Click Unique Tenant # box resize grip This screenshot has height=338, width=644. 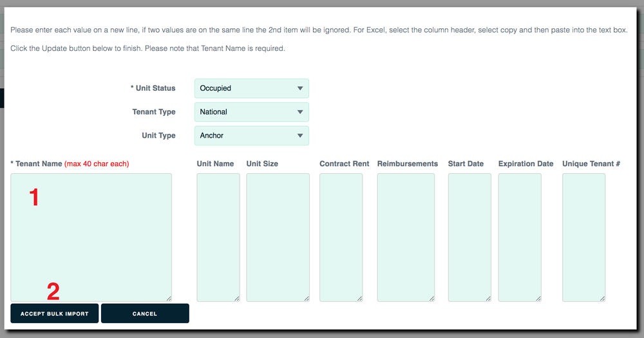point(603,299)
